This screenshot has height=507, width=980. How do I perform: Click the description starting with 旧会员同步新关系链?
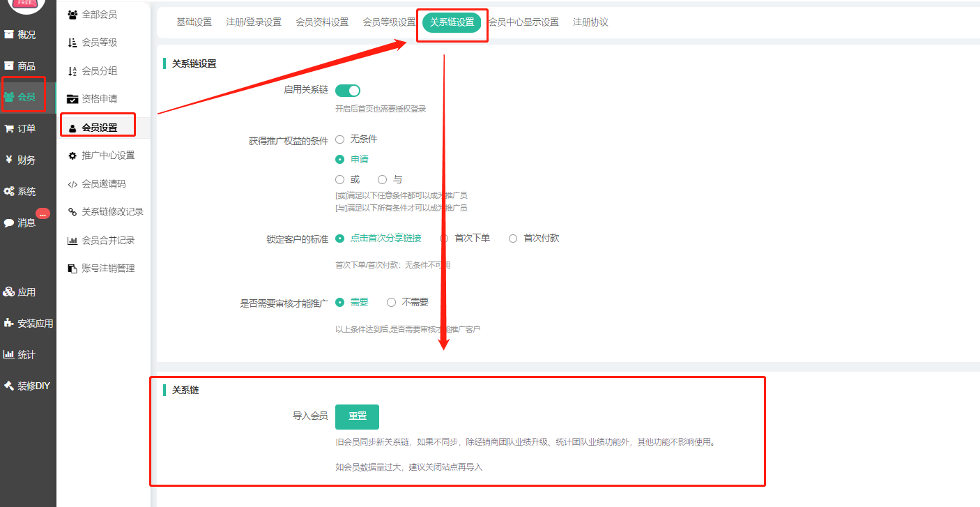point(525,442)
